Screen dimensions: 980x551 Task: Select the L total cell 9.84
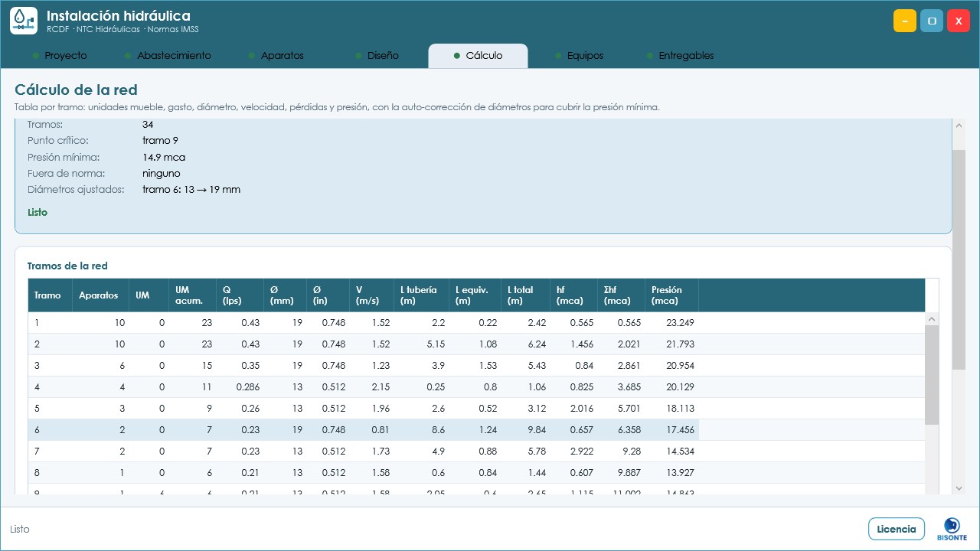(x=526, y=430)
